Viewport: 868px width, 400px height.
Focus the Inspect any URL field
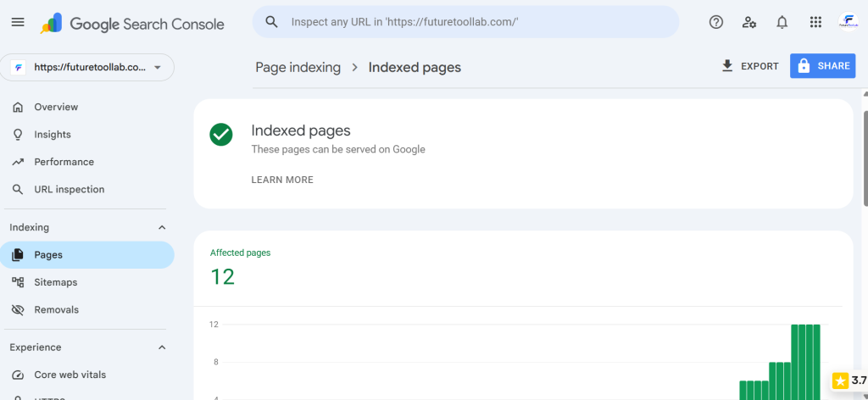465,22
